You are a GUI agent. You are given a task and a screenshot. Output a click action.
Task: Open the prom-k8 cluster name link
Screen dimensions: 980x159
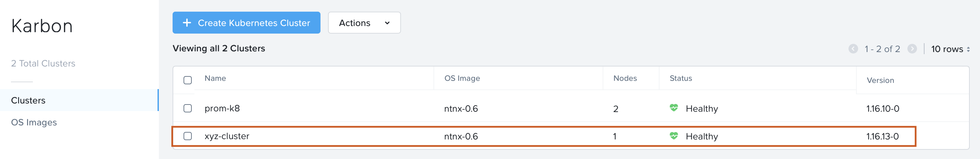pos(222,108)
